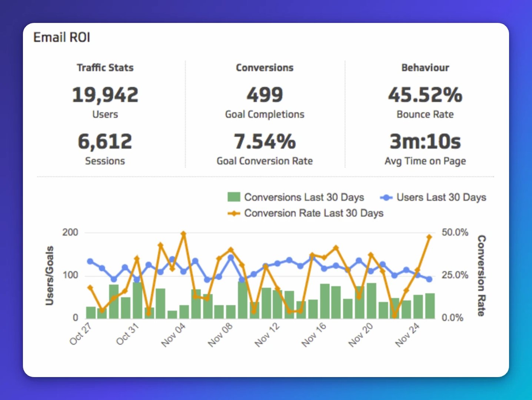Click the last orange conversion rate point
This screenshot has width=532, height=400.
(429, 237)
